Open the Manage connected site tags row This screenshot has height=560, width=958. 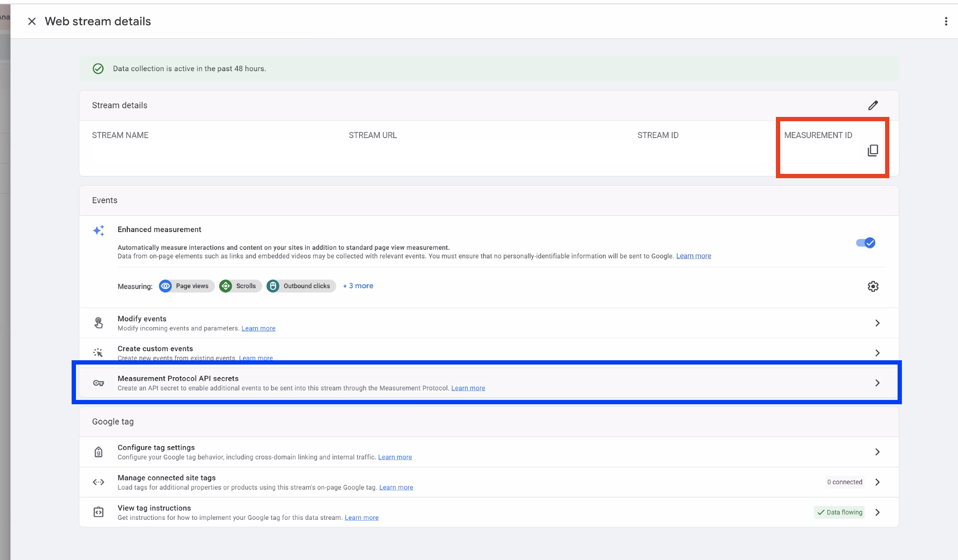coord(489,482)
